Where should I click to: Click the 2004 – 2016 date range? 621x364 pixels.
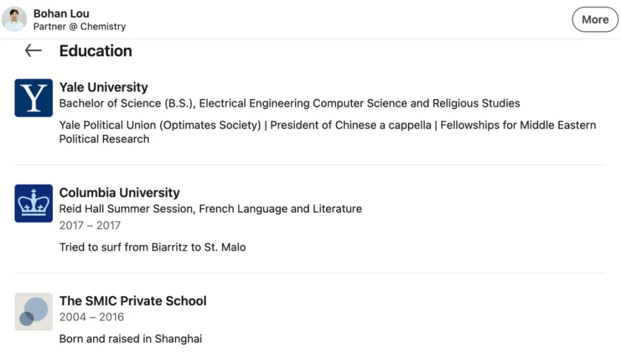(91, 317)
